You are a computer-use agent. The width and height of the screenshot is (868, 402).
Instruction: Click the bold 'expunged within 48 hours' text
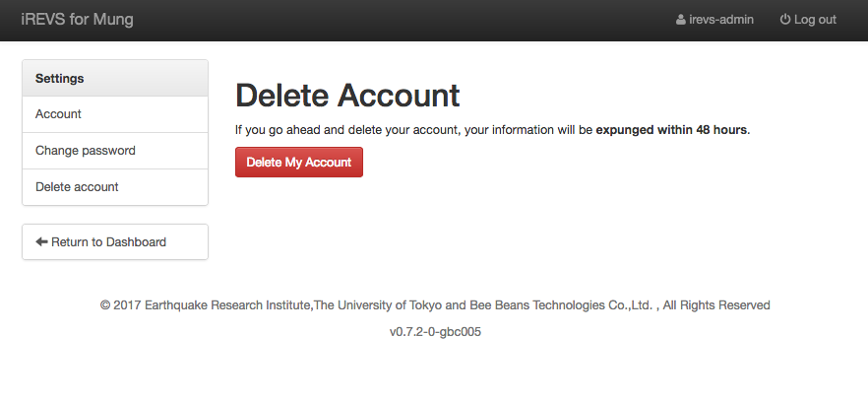pos(672,129)
